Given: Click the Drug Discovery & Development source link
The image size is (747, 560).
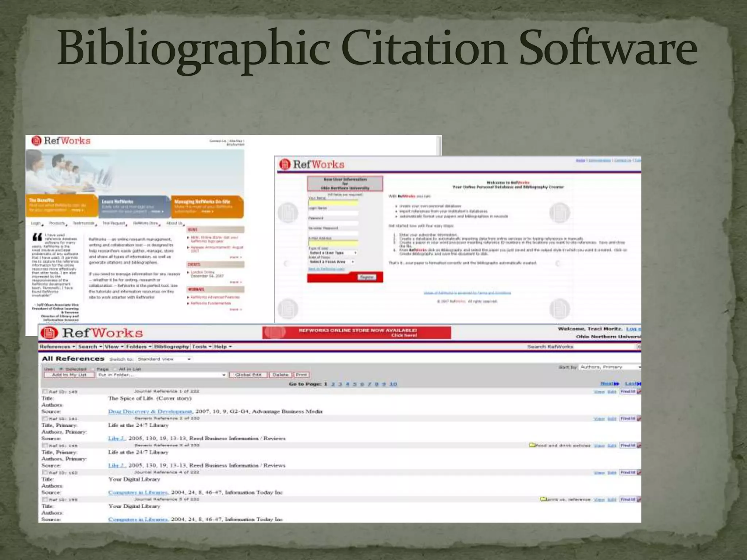Looking at the screenshot, I should [x=150, y=411].
